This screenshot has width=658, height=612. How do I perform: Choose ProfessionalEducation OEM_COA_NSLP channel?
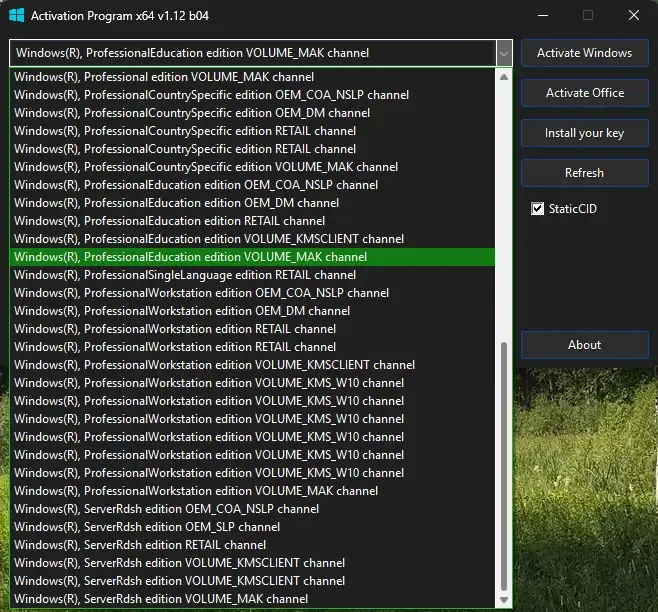pos(252,185)
